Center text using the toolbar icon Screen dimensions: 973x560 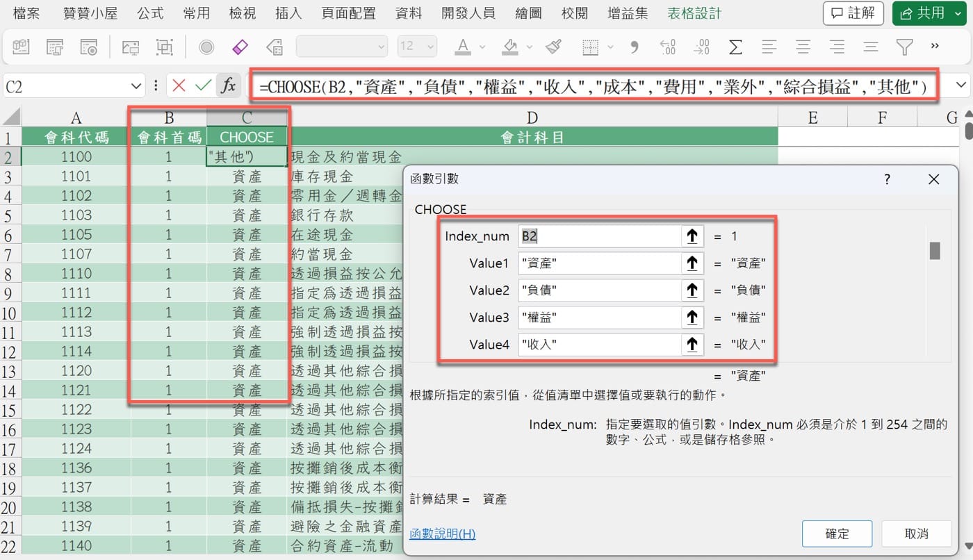(803, 47)
